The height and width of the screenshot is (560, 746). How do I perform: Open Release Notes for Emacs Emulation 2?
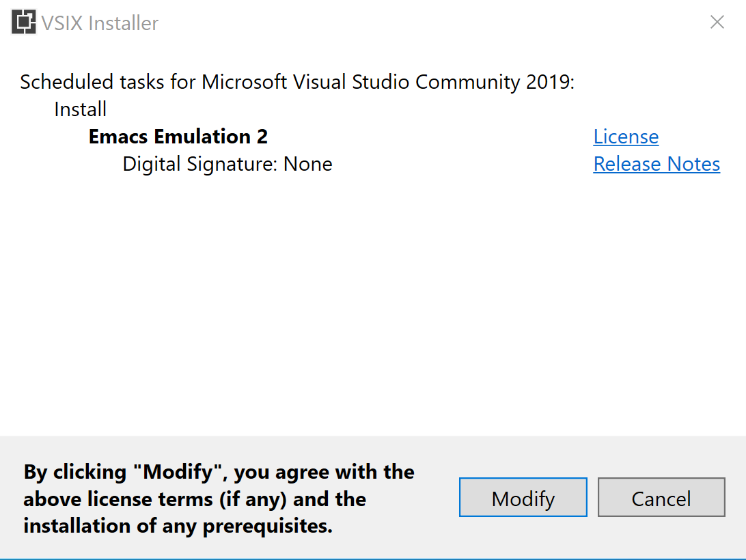[x=656, y=164]
